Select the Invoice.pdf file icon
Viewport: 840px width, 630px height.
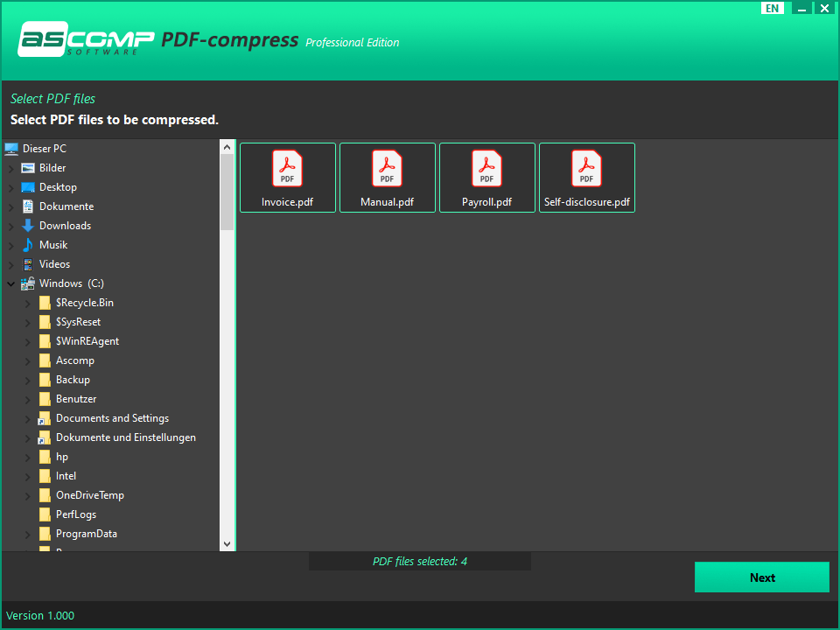click(x=287, y=168)
